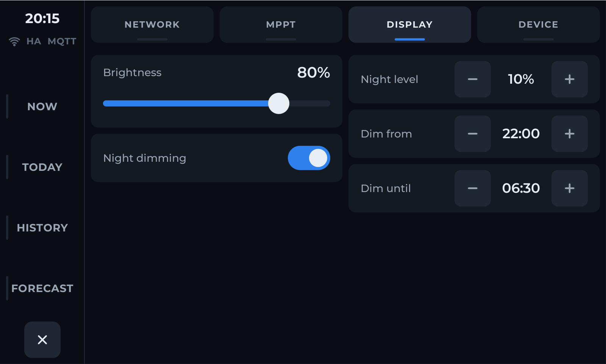Switch to the MPPT tab

point(281,25)
